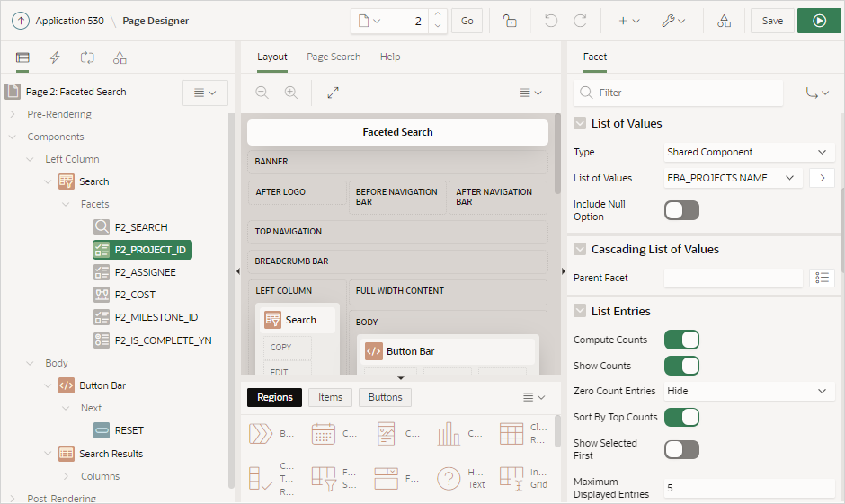Switch to Rendering tree tab icon

tap(22, 57)
